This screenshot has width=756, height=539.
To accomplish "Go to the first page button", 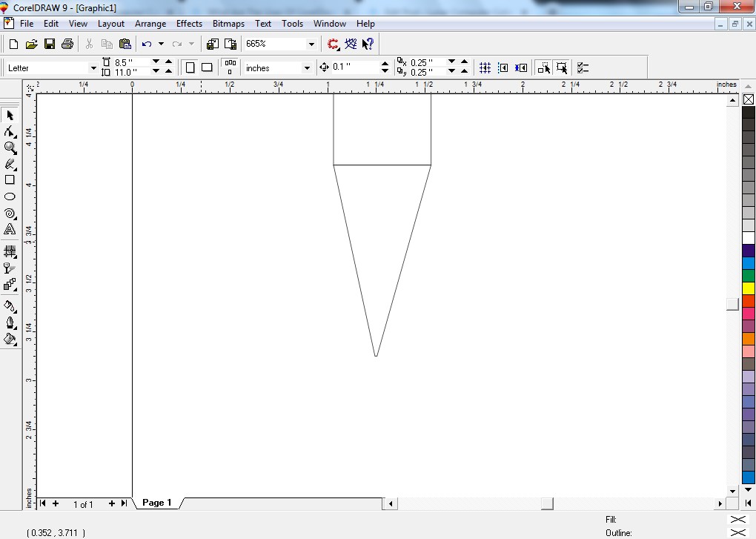I will click(x=42, y=503).
